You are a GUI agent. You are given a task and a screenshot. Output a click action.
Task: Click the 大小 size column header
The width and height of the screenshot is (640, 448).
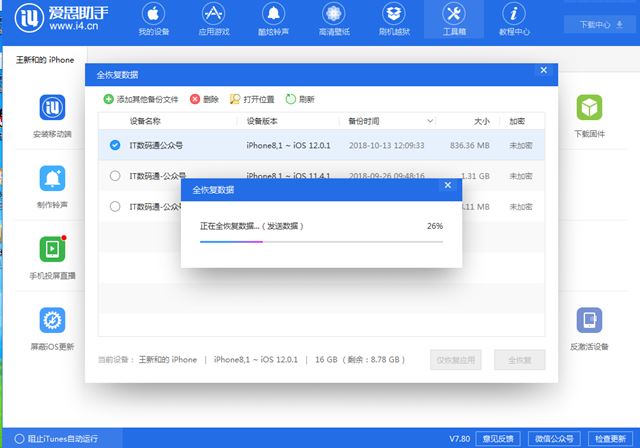[x=482, y=121]
